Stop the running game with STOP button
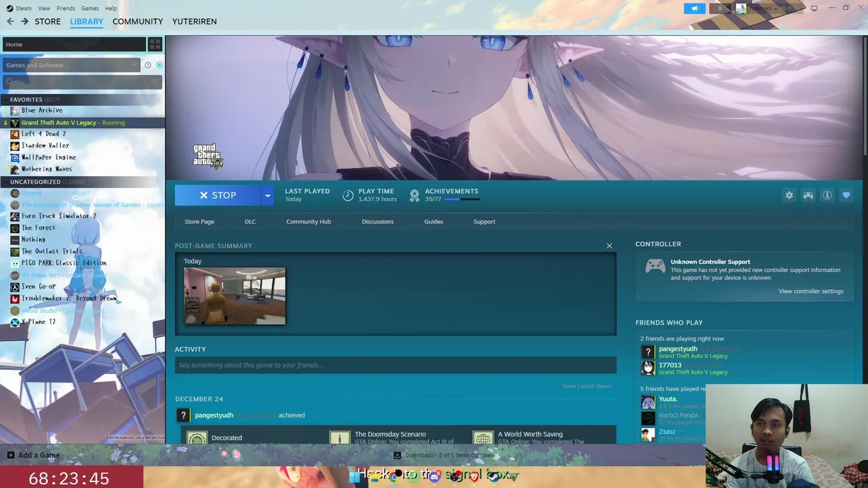 pos(218,195)
